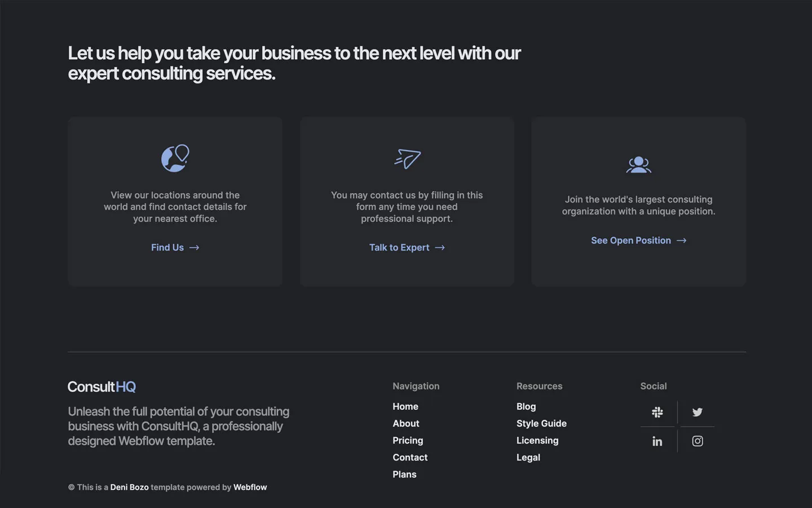Click the 'Join the world's largest consulting' text

[639, 205]
